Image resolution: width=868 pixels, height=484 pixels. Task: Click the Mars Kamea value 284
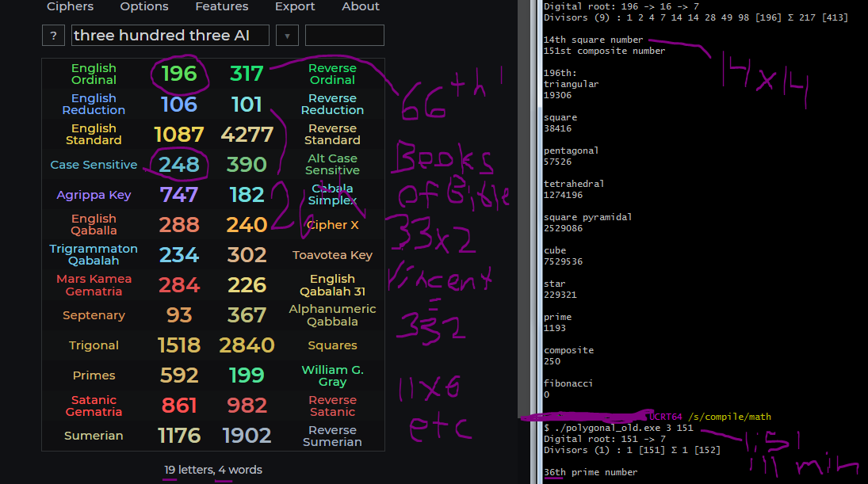pos(179,285)
